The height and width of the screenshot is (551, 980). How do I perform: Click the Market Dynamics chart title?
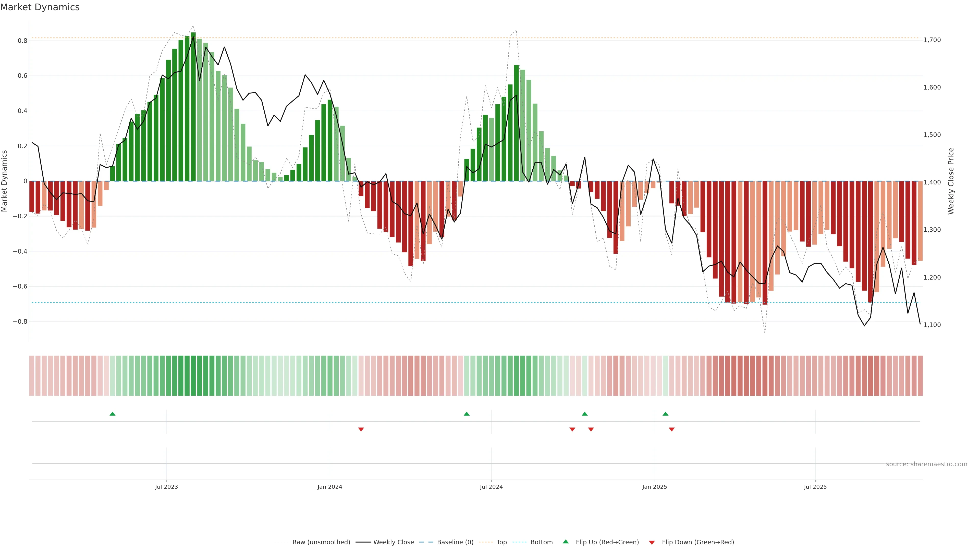pos(40,7)
